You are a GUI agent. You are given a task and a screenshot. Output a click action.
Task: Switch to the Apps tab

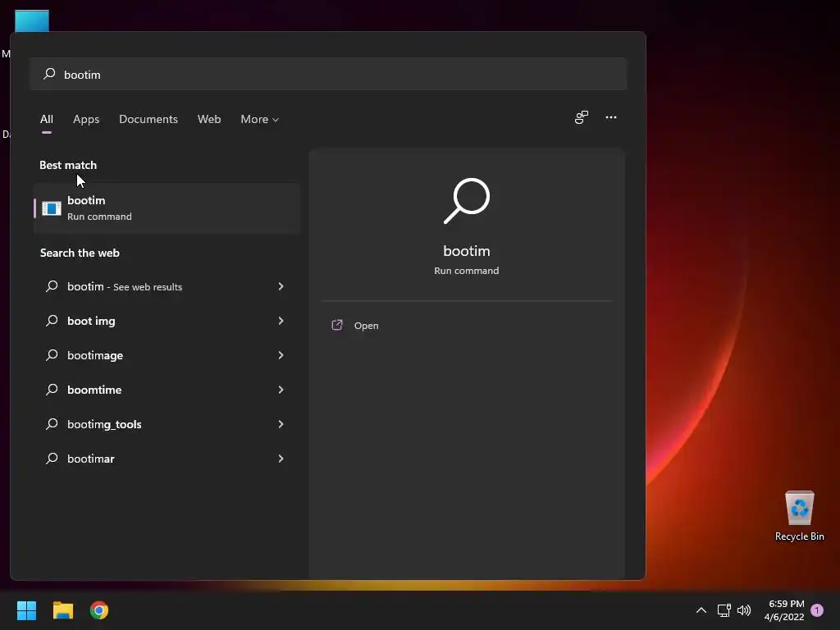[86, 119]
